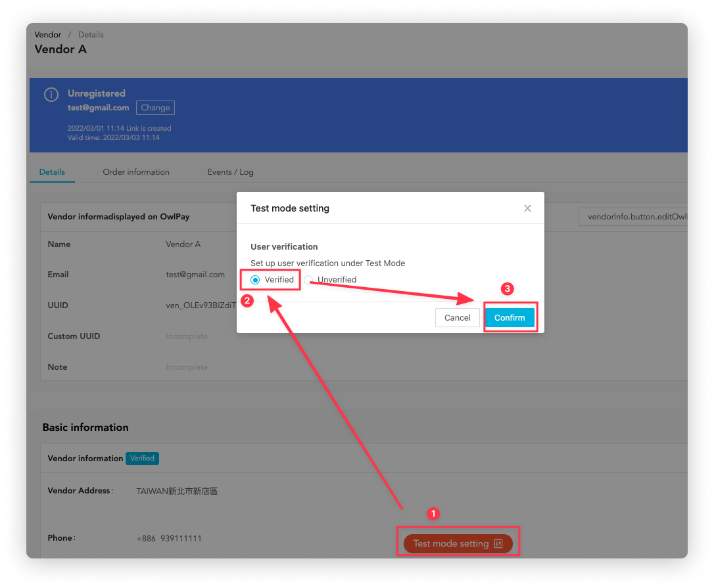Click the Unregistered status heading
714x588 pixels.
pos(97,93)
